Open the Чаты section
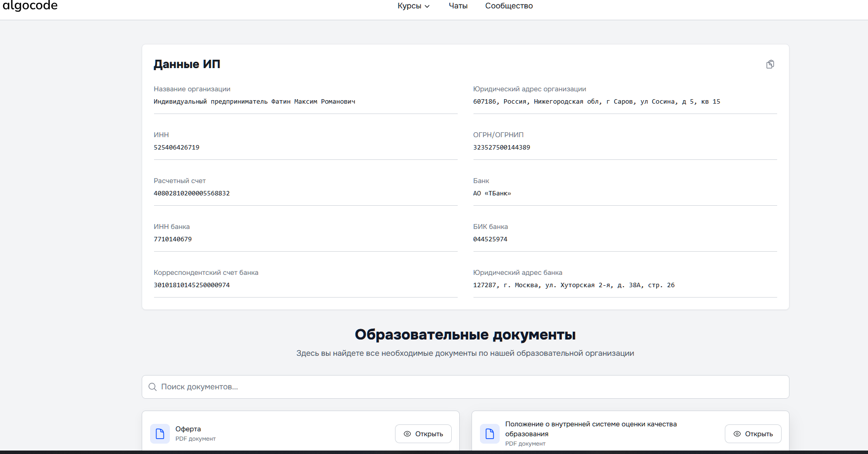868x454 pixels. pyautogui.click(x=458, y=6)
